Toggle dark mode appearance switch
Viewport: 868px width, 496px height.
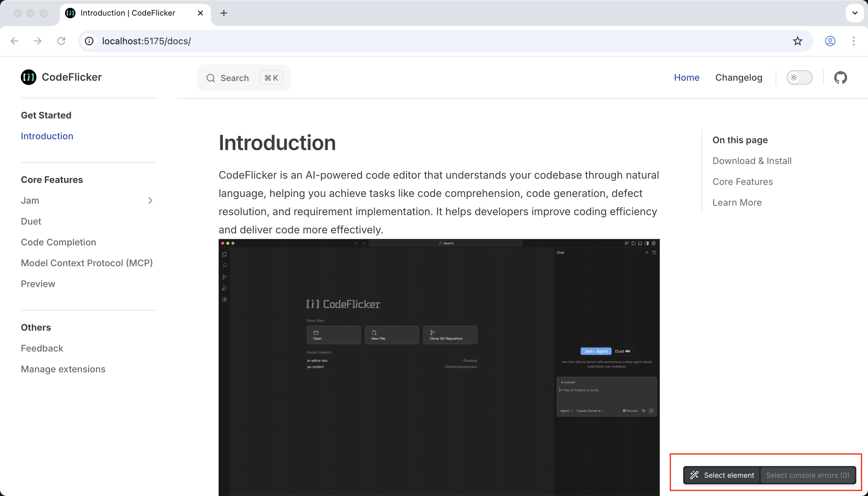click(x=799, y=78)
